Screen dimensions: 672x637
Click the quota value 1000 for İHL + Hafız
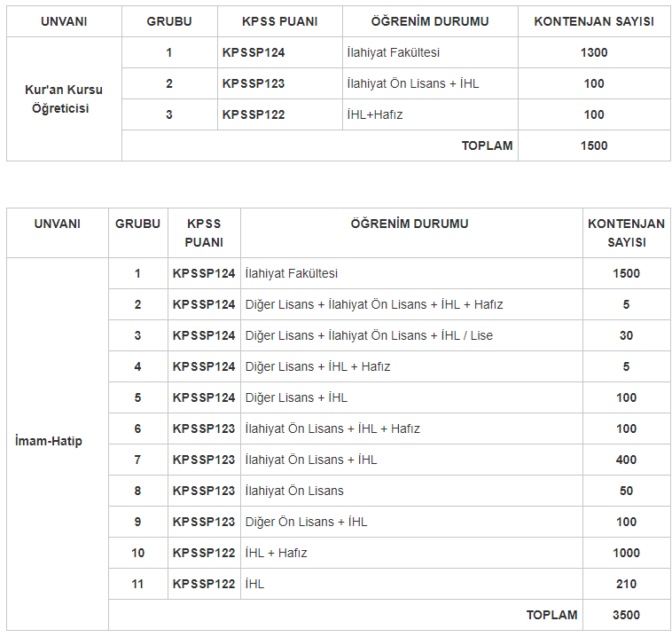click(x=626, y=553)
